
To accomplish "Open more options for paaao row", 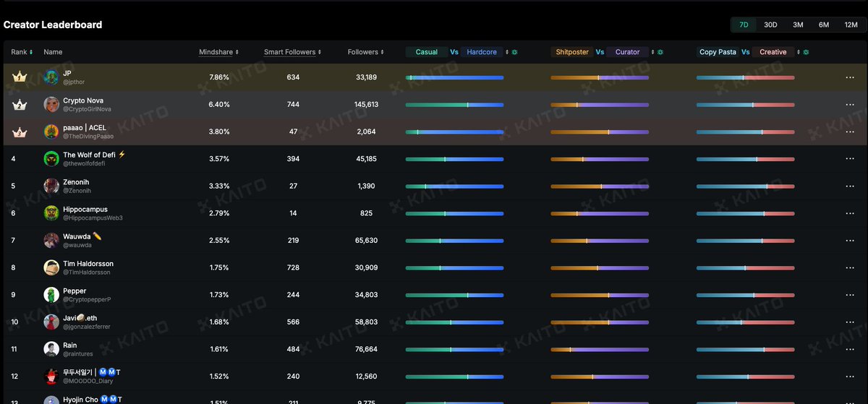I will (850, 132).
